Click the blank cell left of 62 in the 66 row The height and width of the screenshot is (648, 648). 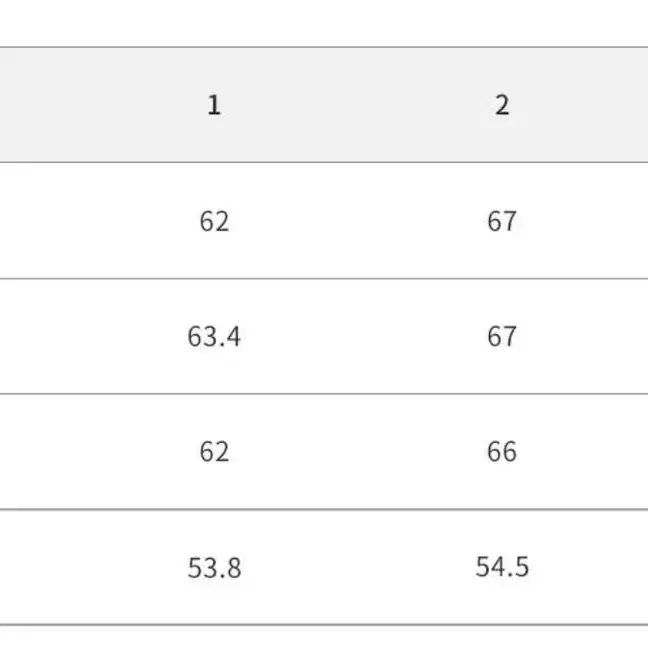(x=35, y=451)
